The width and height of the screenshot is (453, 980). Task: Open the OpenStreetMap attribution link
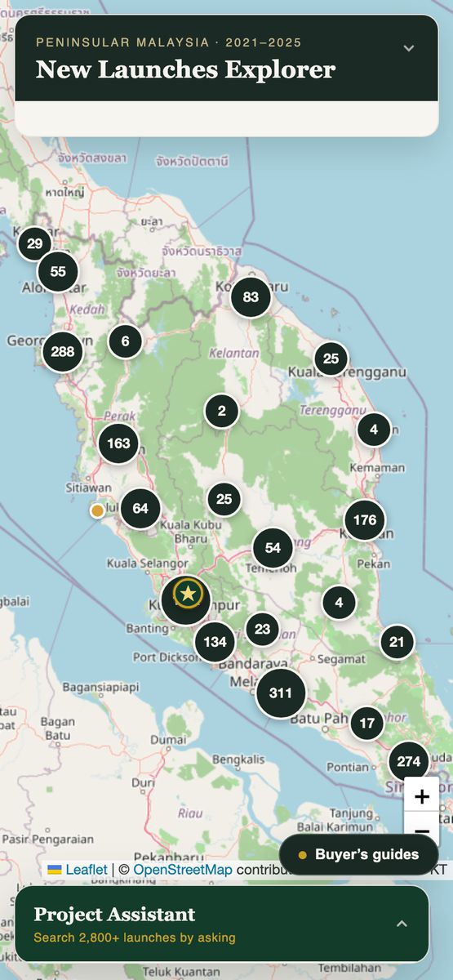tap(182, 871)
